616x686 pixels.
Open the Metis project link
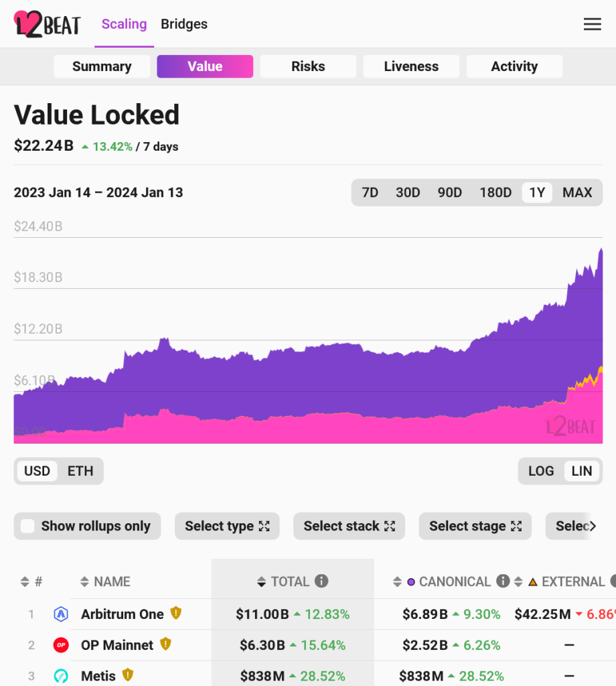pyautogui.click(x=98, y=676)
